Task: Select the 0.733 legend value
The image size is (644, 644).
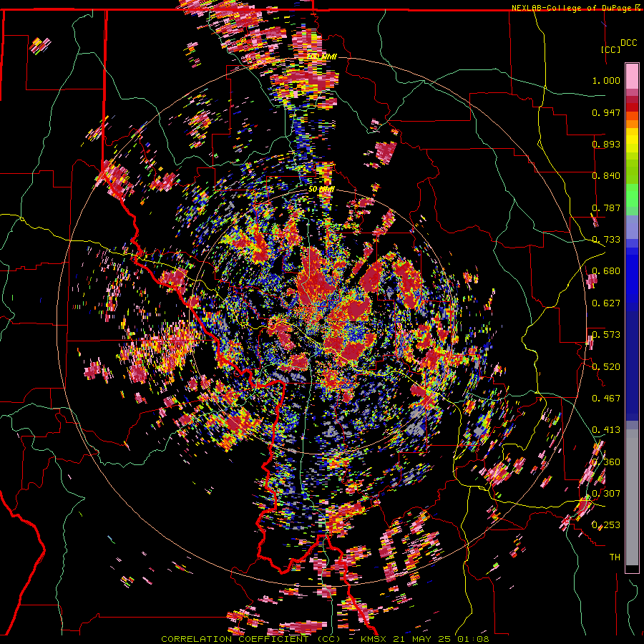Action: [606, 240]
